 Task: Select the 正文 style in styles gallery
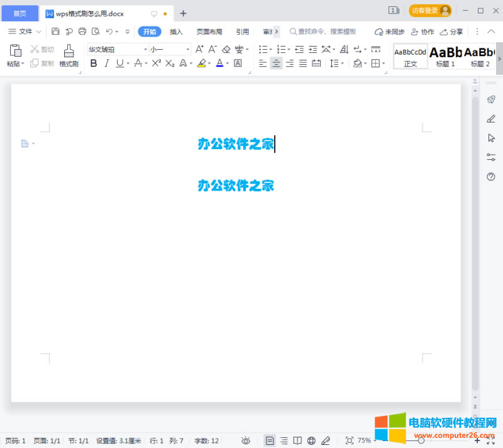click(x=410, y=55)
